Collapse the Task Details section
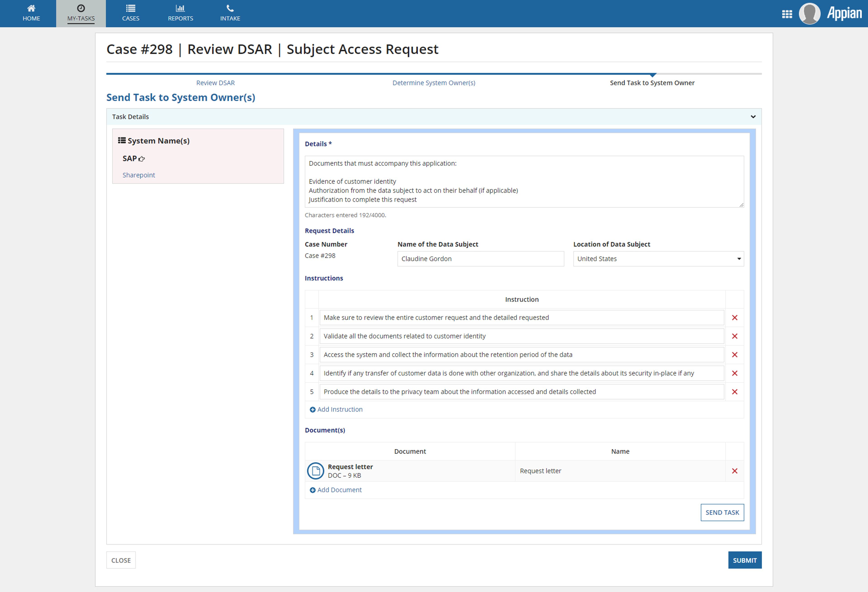The height and width of the screenshot is (592, 868). tap(753, 117)
